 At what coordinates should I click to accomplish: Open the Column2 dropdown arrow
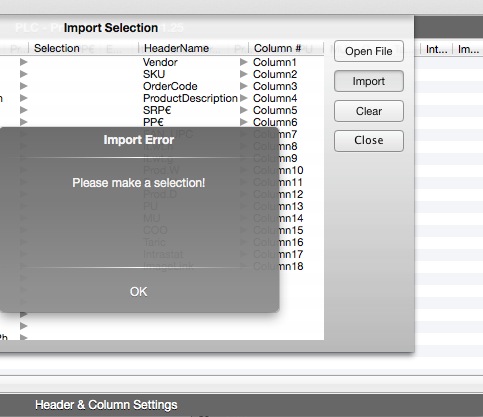click(244, 74)
